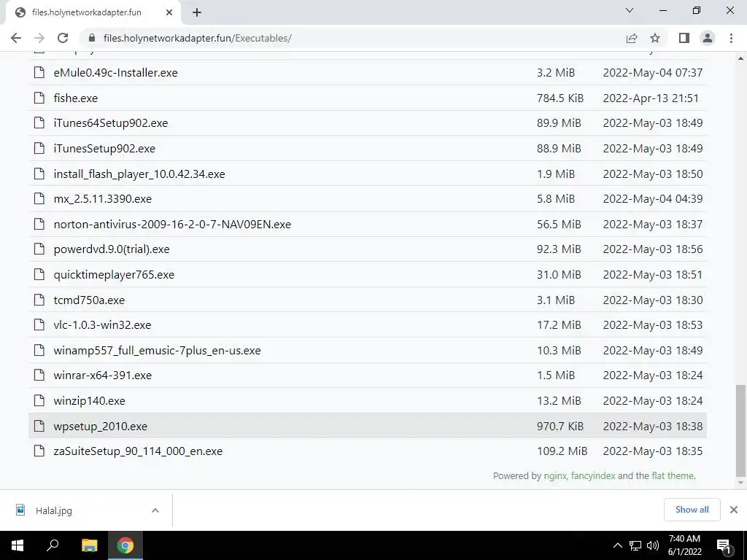This screenshot has height=560, width=747.
Task: Open volume control in system tray
Action: pos(653,545)
